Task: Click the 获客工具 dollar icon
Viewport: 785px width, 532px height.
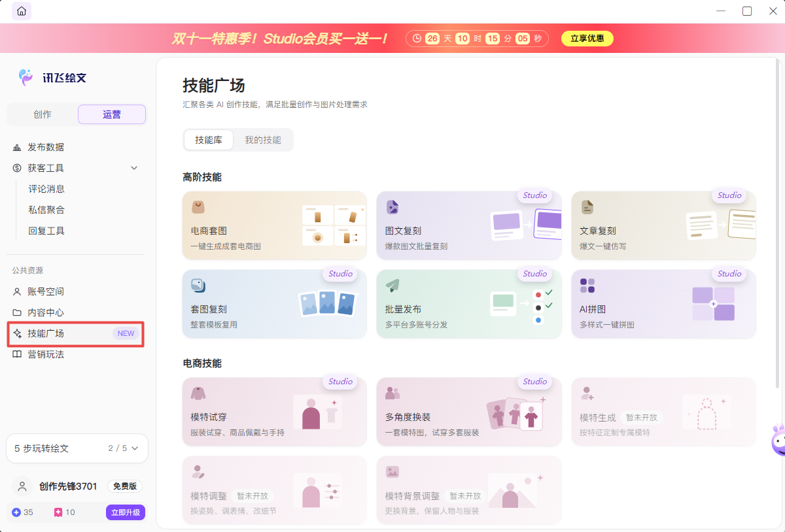Action: pyautogui.click(x=17, y=168)
